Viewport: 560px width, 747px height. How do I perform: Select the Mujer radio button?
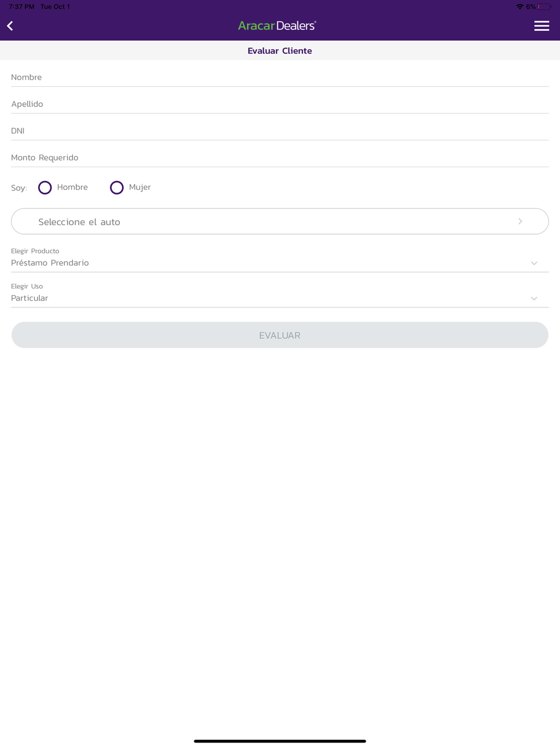click(116, 188)
